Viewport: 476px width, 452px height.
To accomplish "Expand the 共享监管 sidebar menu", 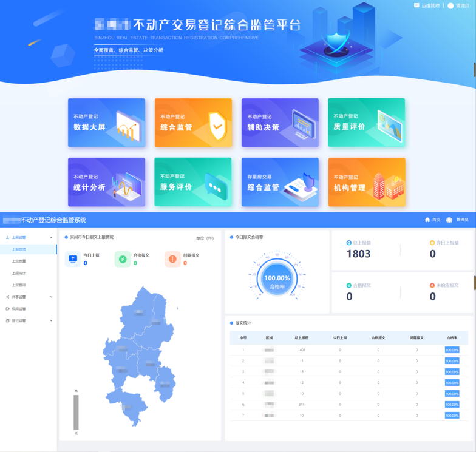I will [51, 297].
